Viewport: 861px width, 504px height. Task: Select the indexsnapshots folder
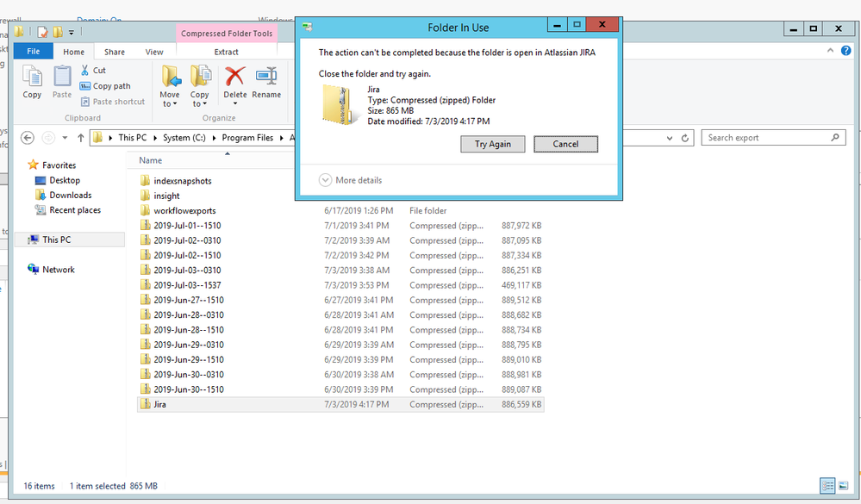176,181
